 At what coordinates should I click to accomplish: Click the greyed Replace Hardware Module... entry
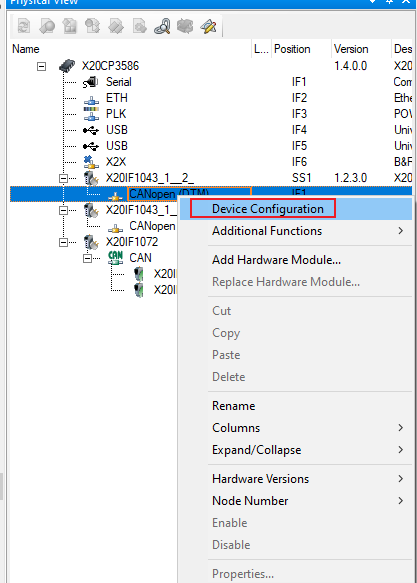click(x=295, y=282)
